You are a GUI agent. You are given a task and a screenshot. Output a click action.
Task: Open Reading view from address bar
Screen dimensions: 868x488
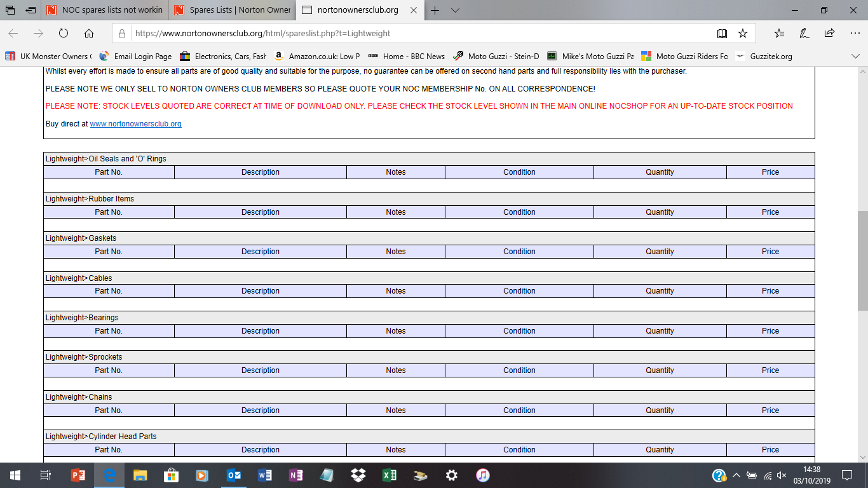click(x=722, y=34)
